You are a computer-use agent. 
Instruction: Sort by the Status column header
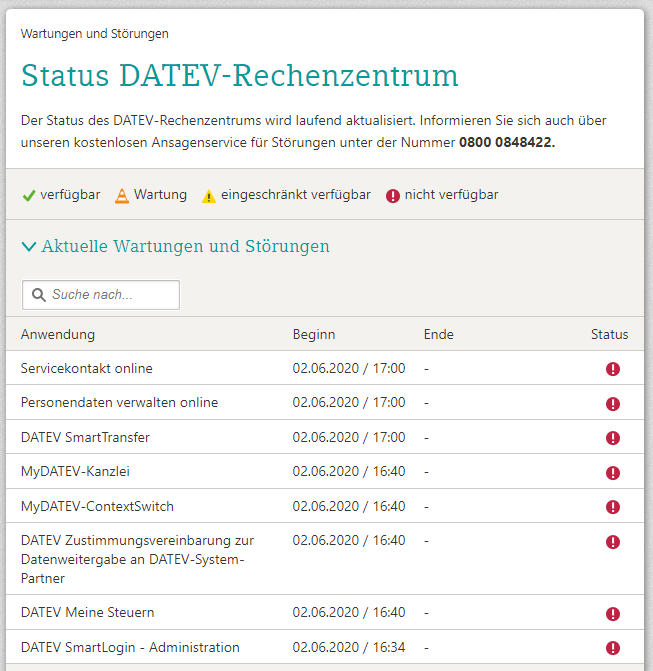[x=609, y=334]
